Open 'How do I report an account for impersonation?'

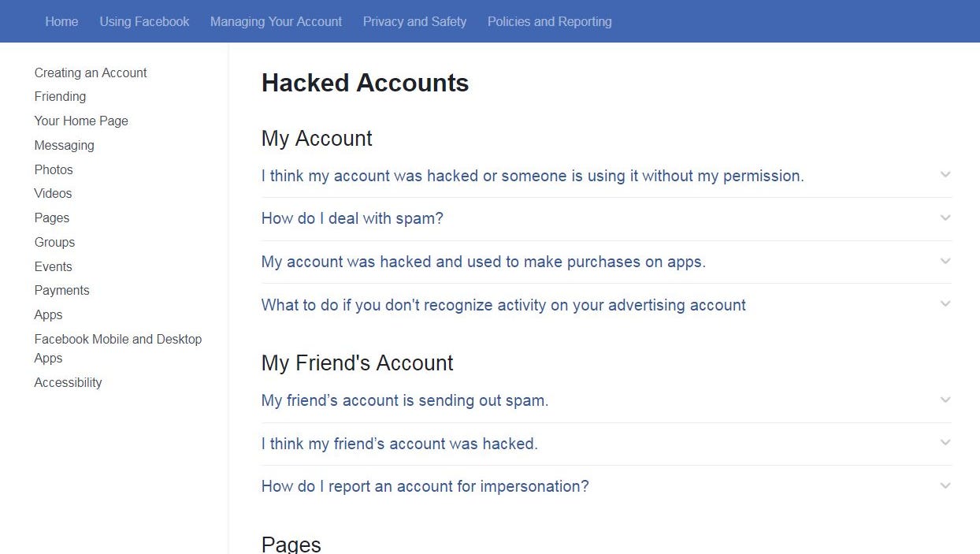[x=425, y=486]
